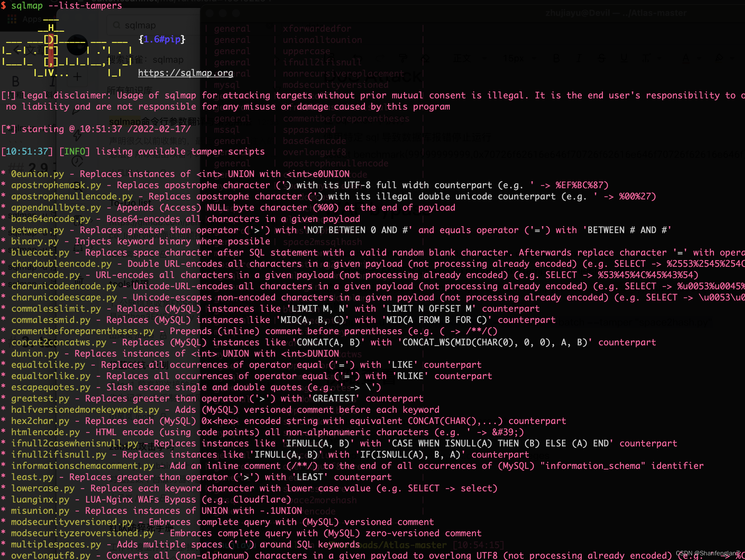The height and width of the screenshot is (560, 745).
Task: Select the eraser clear-format icon
Action: (x=426, y=58)
